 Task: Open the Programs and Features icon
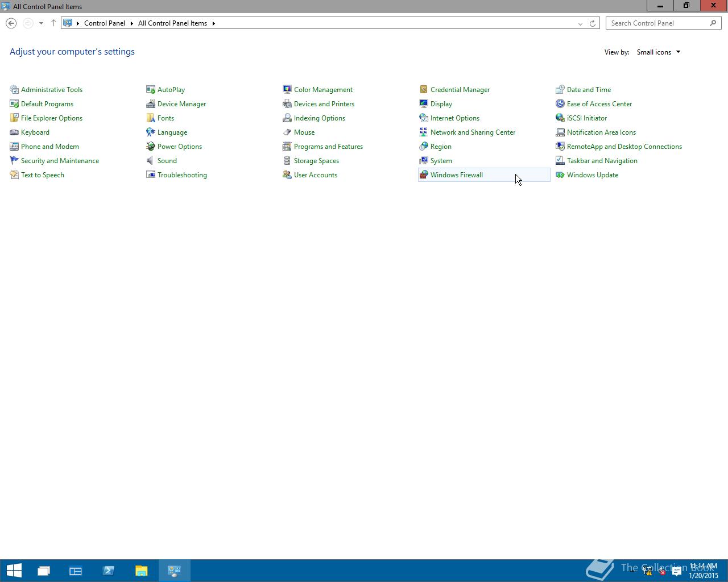point(287,147)
